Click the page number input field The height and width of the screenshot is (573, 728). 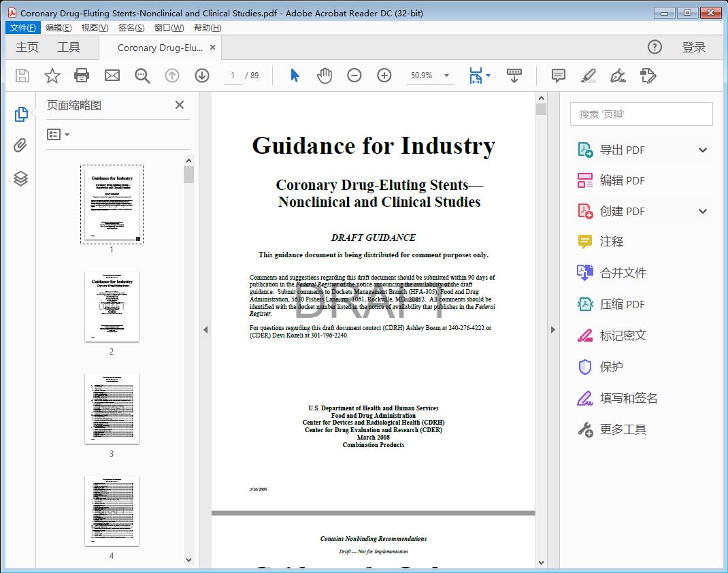click(232, 76)
